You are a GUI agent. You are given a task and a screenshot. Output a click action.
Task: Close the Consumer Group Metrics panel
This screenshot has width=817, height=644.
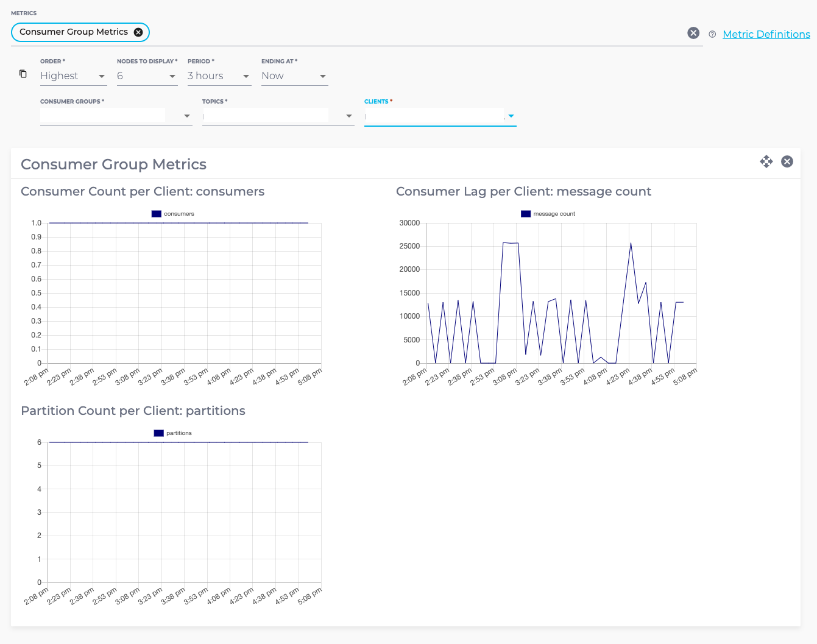click(x=787, y=161)
